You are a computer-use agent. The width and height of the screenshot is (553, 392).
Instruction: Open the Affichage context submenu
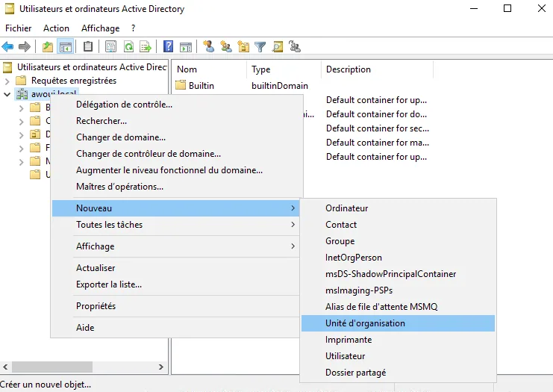pos(175,246)
